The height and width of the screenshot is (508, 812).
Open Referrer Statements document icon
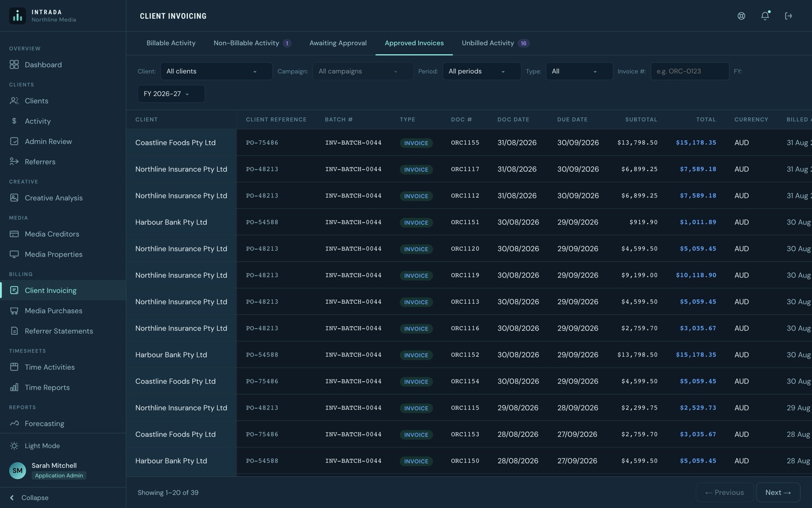coord(14,331)
